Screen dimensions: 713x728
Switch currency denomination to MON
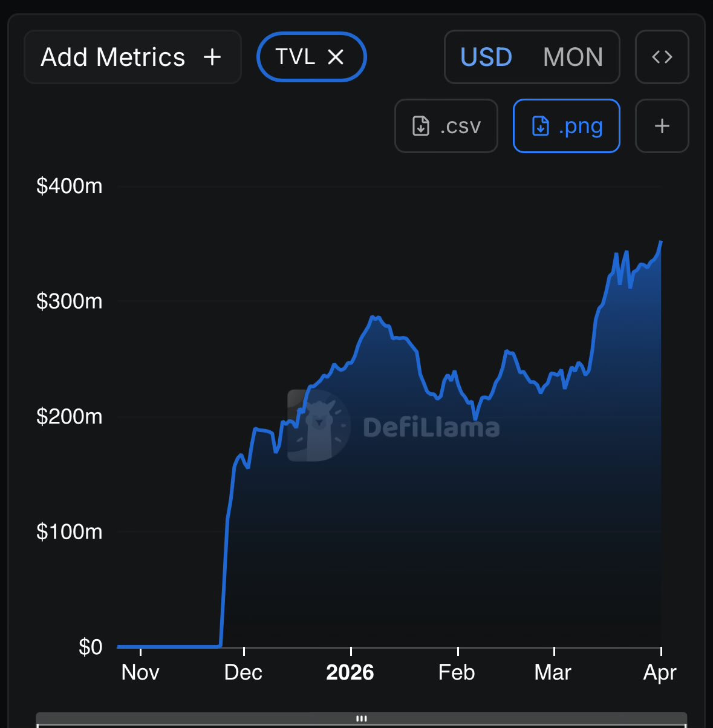click(573, 57)
